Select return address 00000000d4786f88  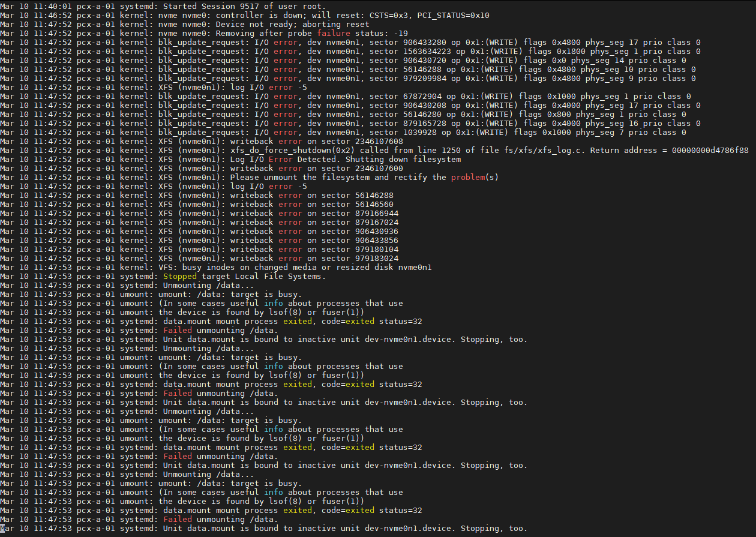point(710,150)
